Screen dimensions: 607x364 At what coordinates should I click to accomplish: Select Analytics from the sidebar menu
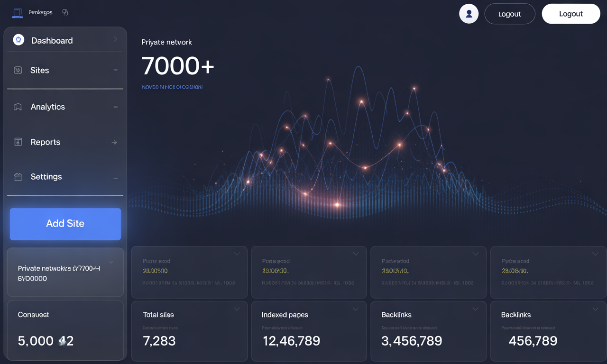(x=48, y=107)
